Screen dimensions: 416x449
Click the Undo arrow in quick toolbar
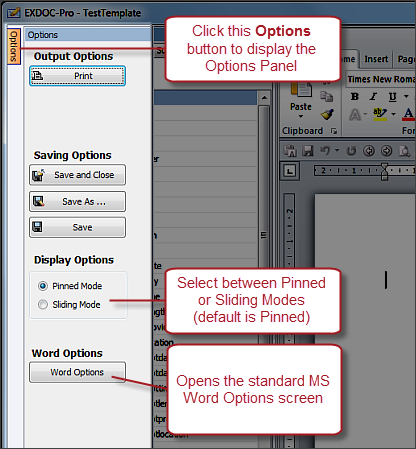point(325,151)
